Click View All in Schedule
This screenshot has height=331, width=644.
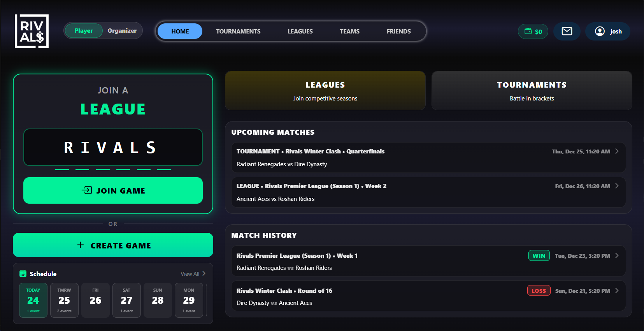tap(193, 274)
